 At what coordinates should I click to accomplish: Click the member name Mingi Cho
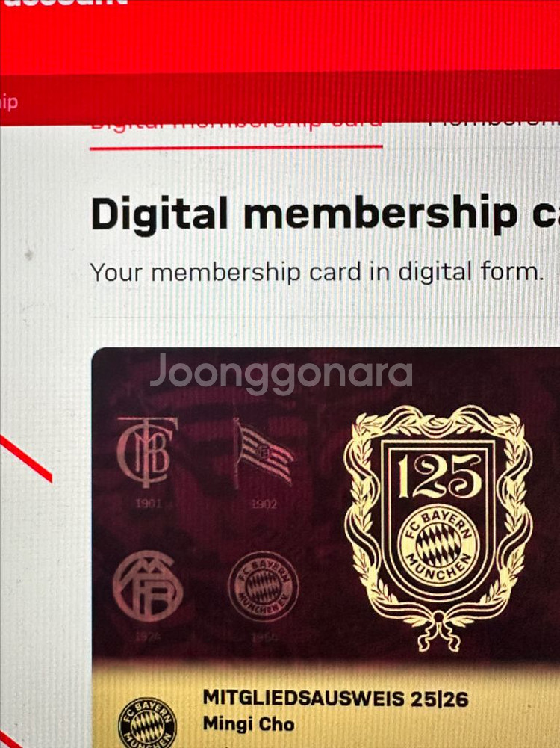[249, 723]
